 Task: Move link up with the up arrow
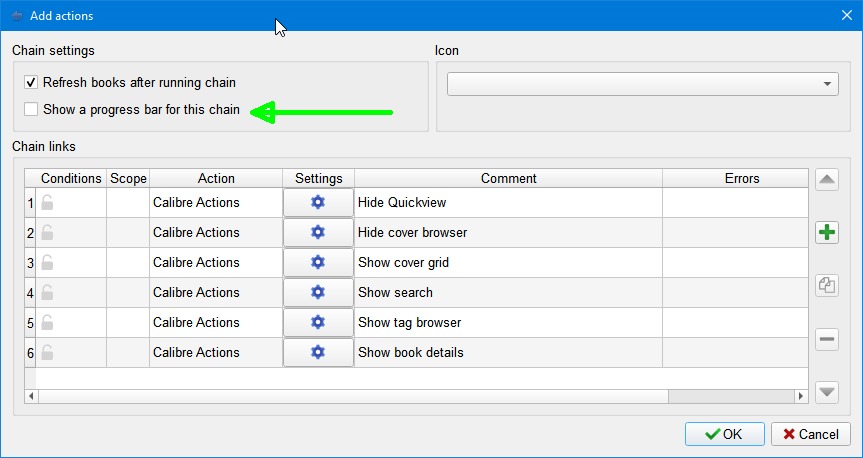827,180
